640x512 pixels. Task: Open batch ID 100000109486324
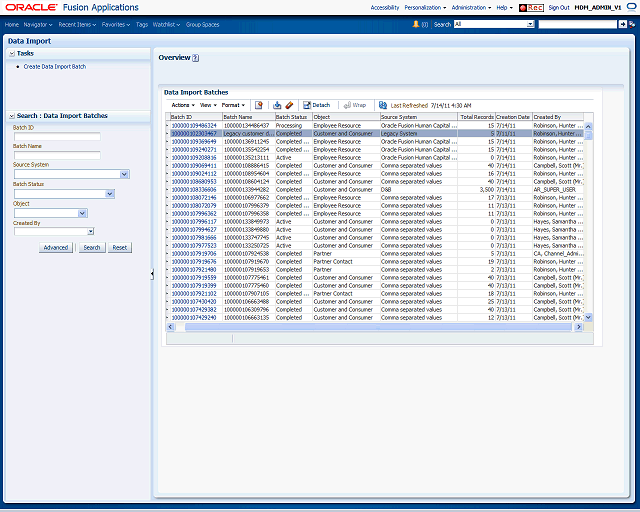click(x=194, y=126)
